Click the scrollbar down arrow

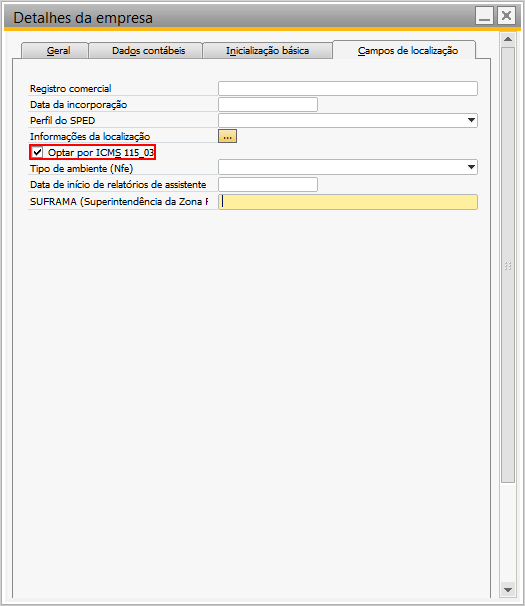[x=508, y=590]
